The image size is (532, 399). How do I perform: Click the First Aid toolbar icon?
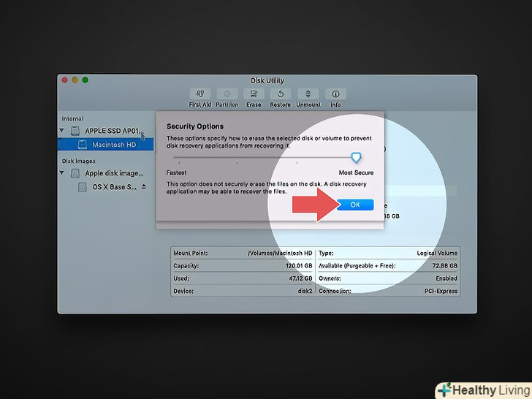coord(199,94)
